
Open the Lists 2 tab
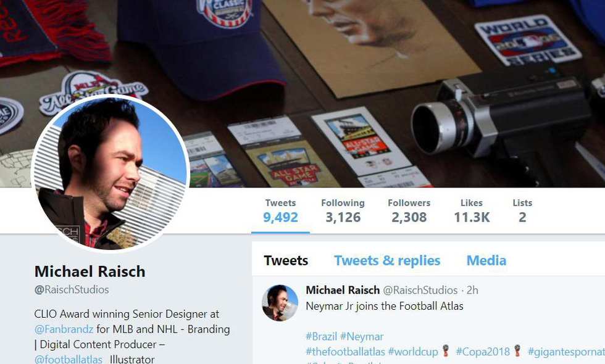coord(522,211)
